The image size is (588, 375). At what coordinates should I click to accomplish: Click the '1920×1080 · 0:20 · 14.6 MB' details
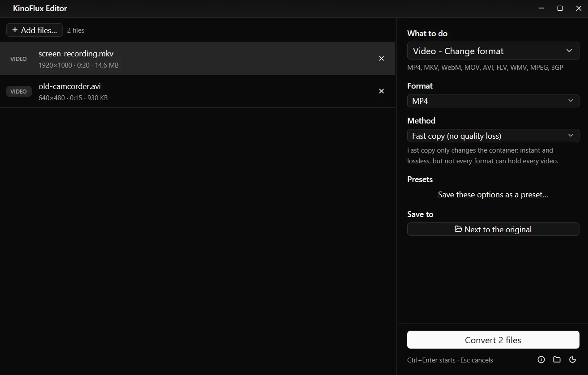pyautogui.click(x=78, y=65)
